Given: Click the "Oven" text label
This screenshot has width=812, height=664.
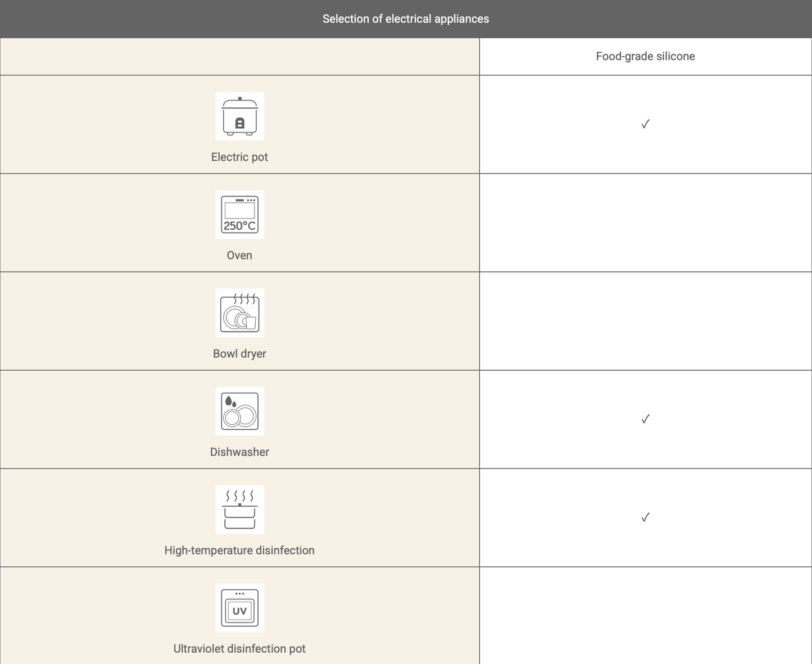Looking at the screenshot, I should (x=239, y=256).
